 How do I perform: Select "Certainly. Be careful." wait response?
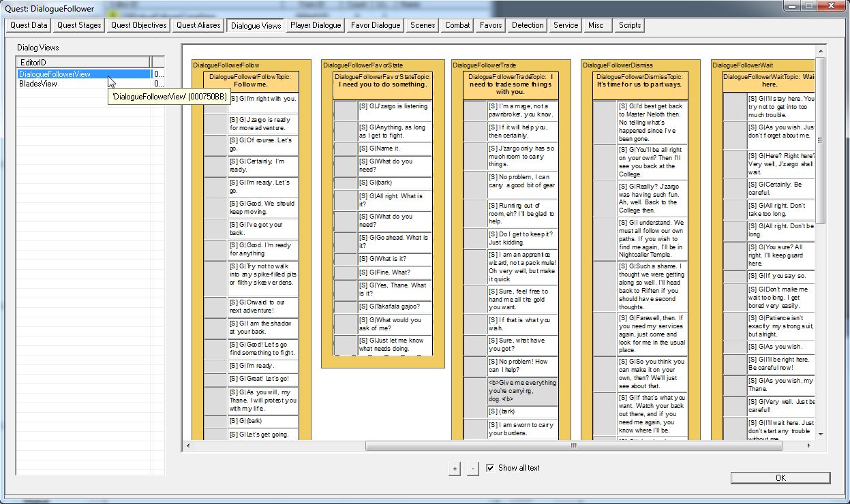(781, 188)
